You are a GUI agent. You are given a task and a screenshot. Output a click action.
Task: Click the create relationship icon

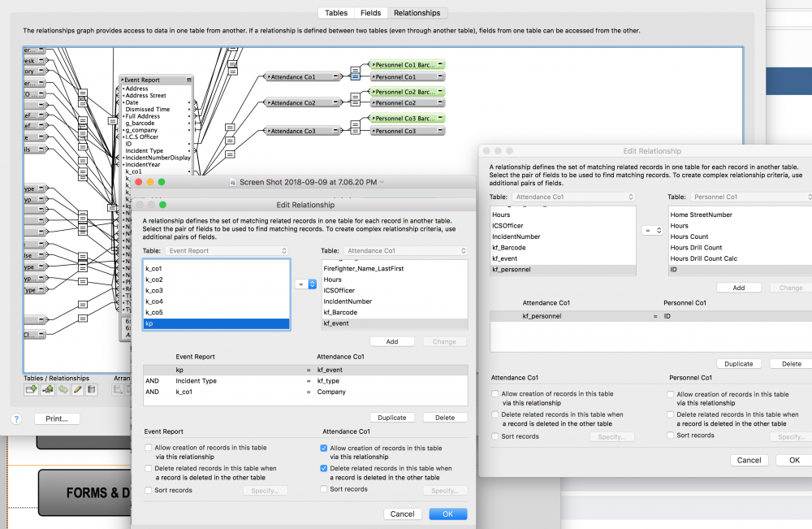click(48, 389)
